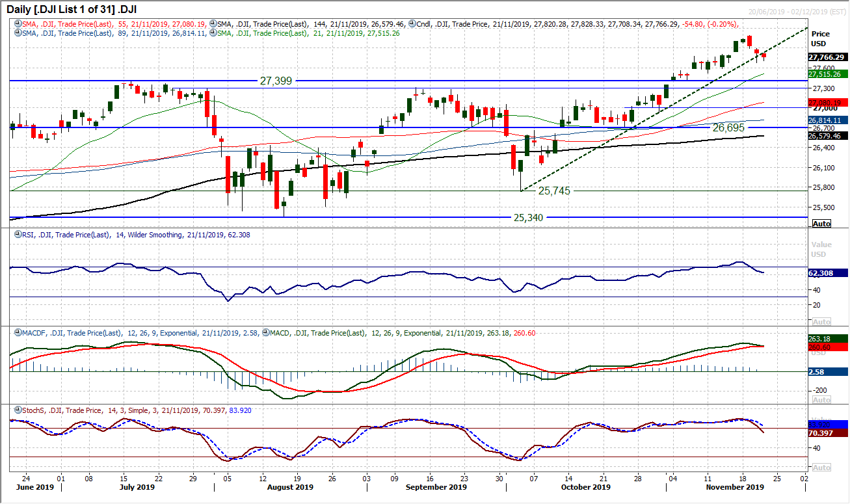Toggle Auto scaling on the MACD pane

pyautogui.click(x=822, y=398)
